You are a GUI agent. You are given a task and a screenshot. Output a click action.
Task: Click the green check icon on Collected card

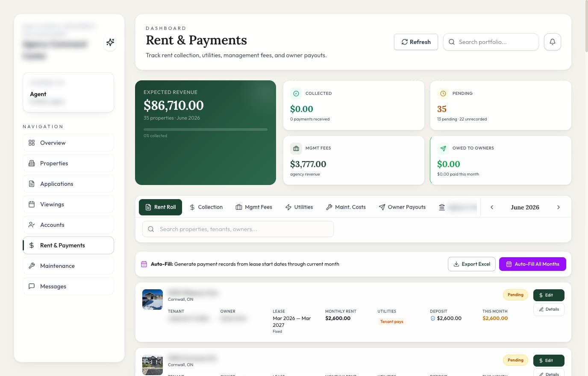pyautogui.click(x=296, y=94)
